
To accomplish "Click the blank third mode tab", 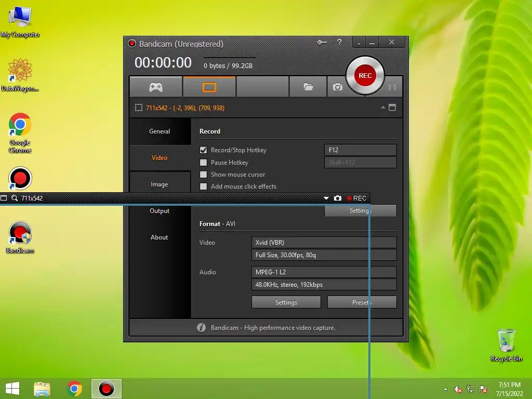I will point(262,87).
